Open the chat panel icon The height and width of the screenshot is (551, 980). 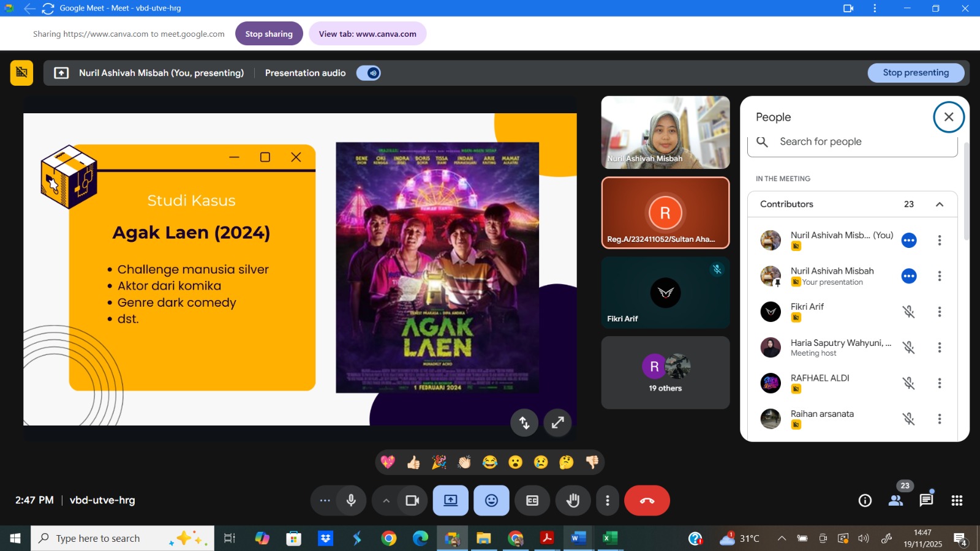tap(926, 501)
